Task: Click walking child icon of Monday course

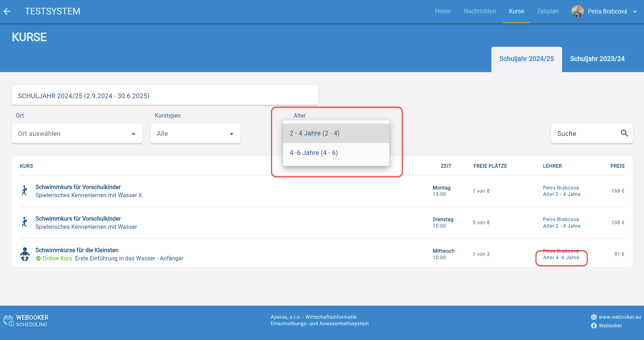Action: tap(24, 191)
